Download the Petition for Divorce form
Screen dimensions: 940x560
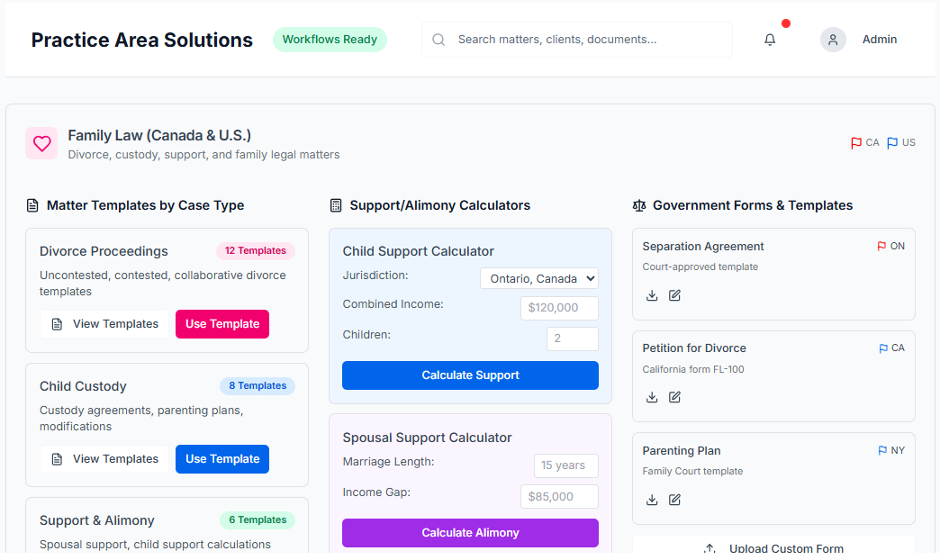(x=653, y=397)
